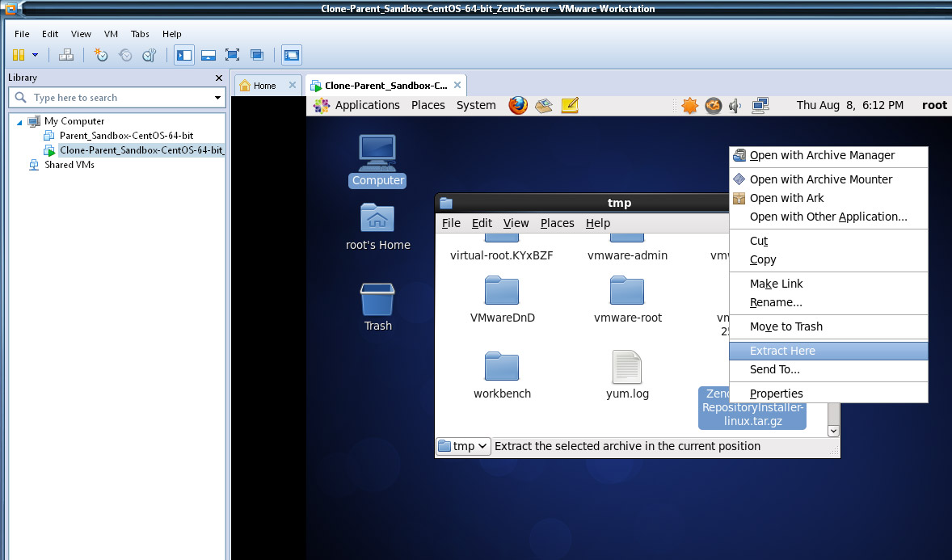The width and height of the screenshot is (952, 560).
Task: Open Help menu in tmp window
Action: [x=598, y=223]
